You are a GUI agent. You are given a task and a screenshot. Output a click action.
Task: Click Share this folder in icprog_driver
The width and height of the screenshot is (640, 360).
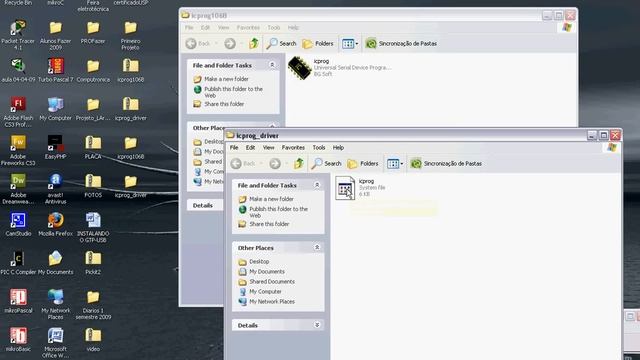(264, 224)
